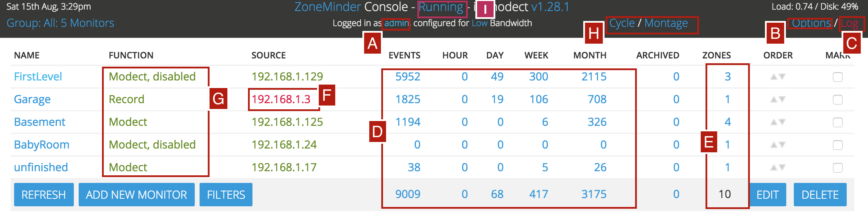Open the Garage monitor
The height and width of the screenshot is (219, 868).
coord(32,99)
